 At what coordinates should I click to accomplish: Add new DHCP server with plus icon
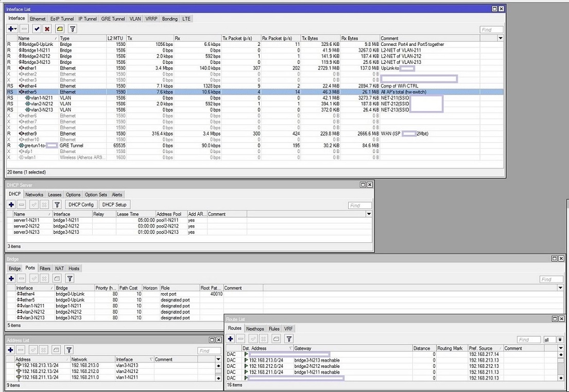pyautogui.click(x=11, y=204)
